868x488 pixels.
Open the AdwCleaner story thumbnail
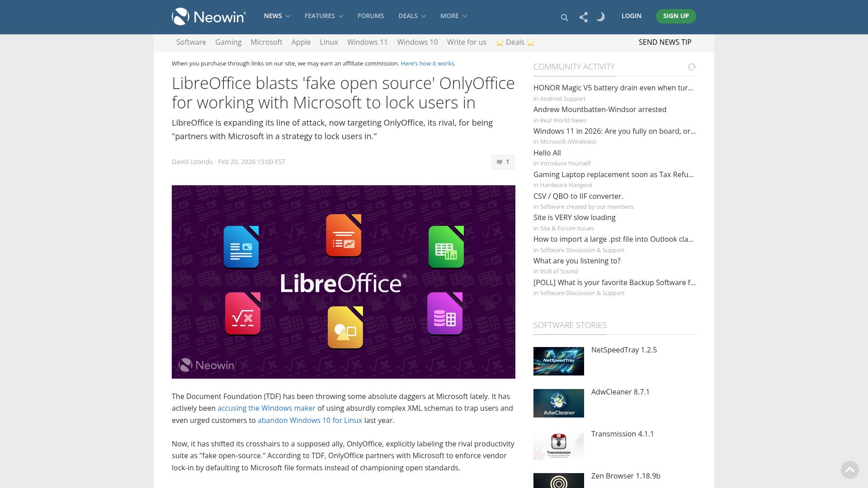(x=559, y=403)
